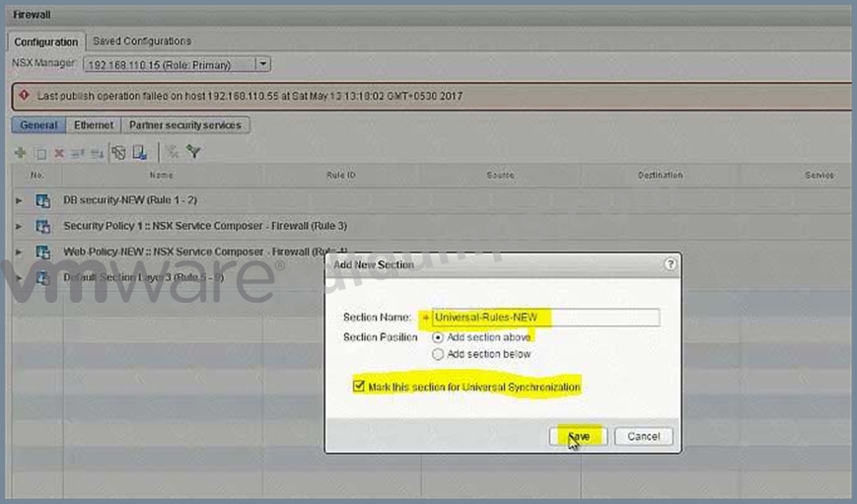Click the export configuration icon
The height and width of the screenshot is (504, 857).
pos(140,153)
